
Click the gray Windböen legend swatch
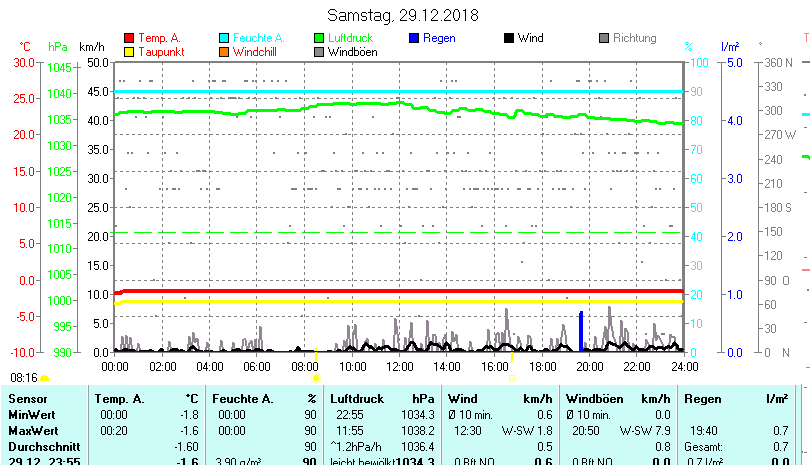[x=319, y=51]
